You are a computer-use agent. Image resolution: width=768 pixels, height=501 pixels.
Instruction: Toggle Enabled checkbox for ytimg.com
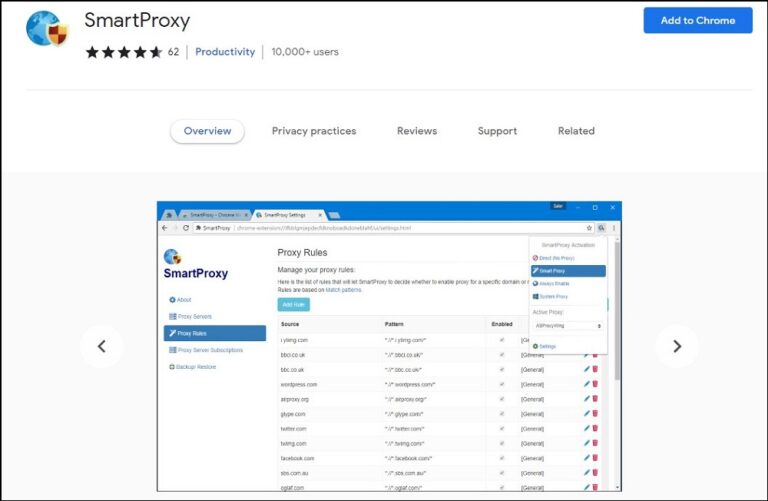tap(501, 340)
